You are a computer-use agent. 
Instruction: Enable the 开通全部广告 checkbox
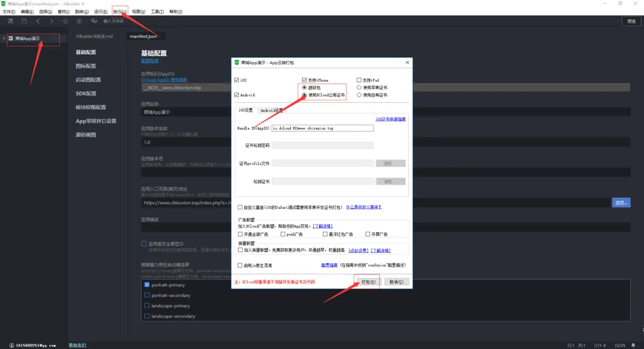[240, 234]
